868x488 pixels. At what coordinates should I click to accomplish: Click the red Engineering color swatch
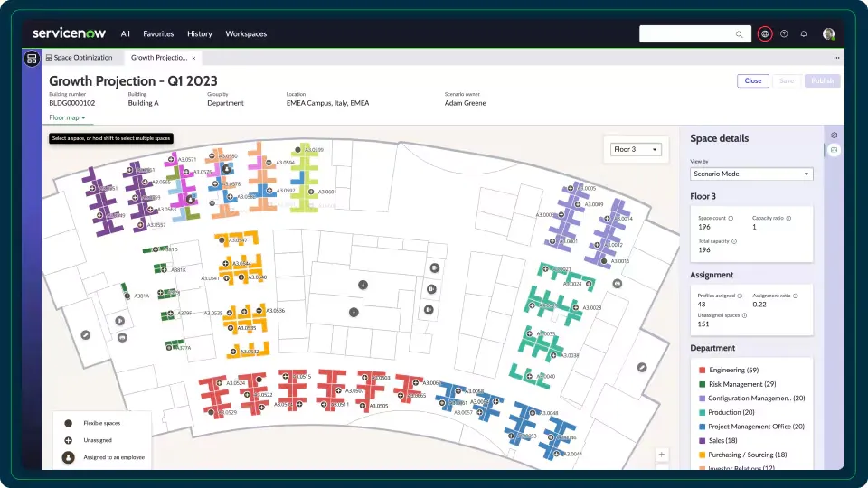[x=702, y=371]
